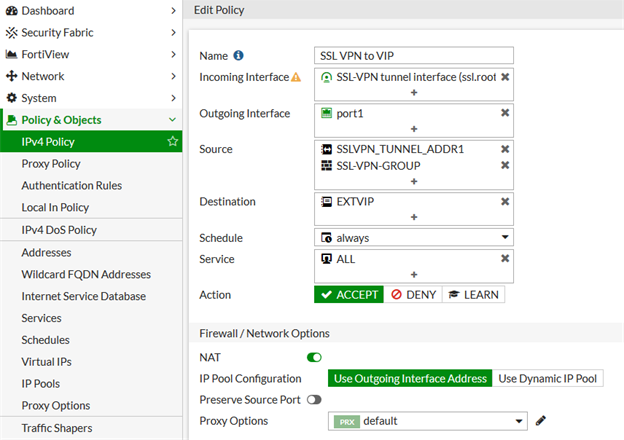Add a Source entry with the plus sign
This screenshot has width=624, height=440.
coord(414,181)
